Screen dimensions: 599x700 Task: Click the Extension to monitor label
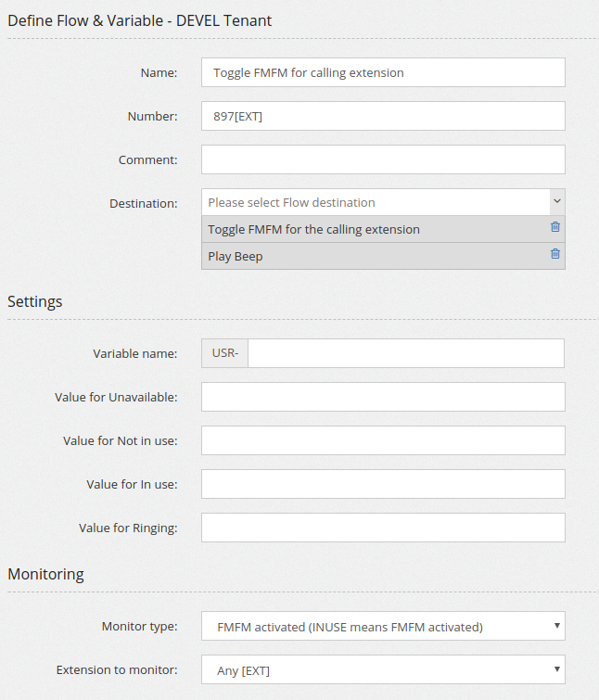click(117, 670)
